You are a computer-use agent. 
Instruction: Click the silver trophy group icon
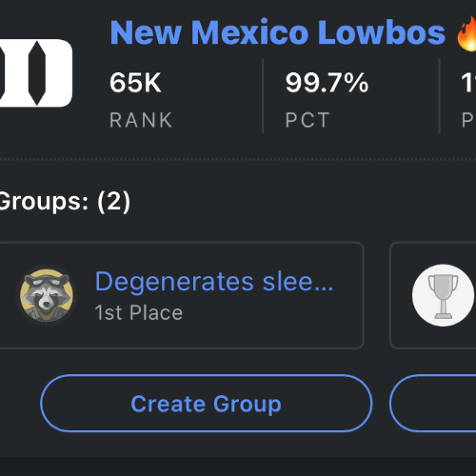tap(443, 295)
